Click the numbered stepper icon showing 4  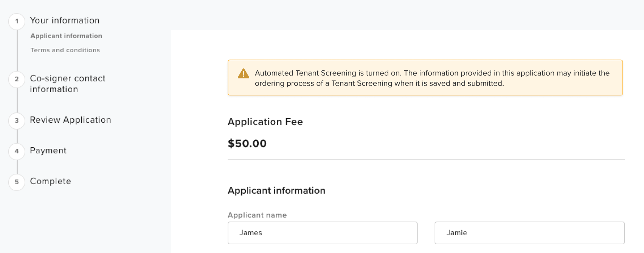(x=16, y=151)
